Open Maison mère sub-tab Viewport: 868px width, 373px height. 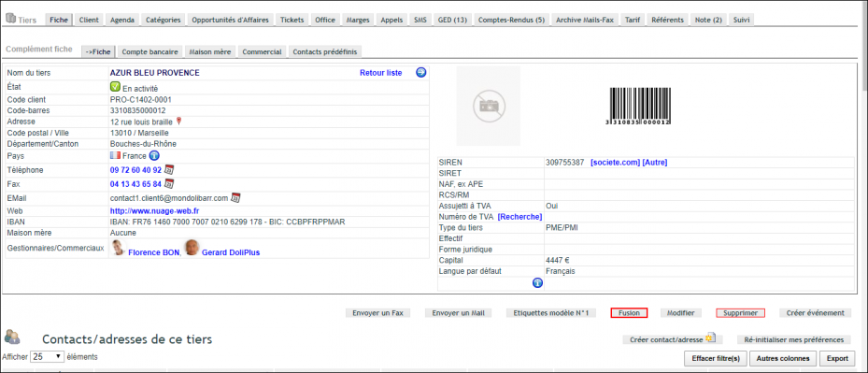[x=210, y=52]
